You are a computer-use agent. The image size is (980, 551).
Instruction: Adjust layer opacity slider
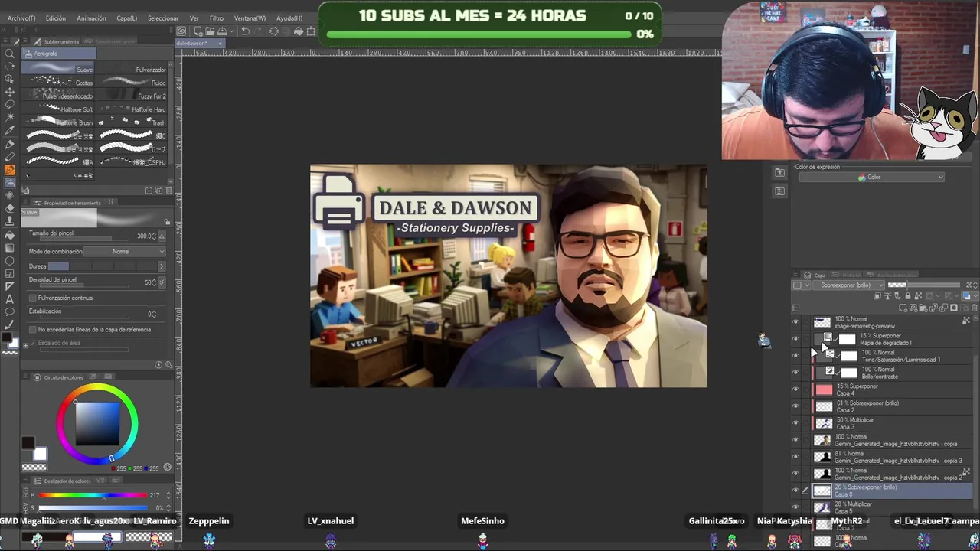pyautogui.click(x=923, y=285)
